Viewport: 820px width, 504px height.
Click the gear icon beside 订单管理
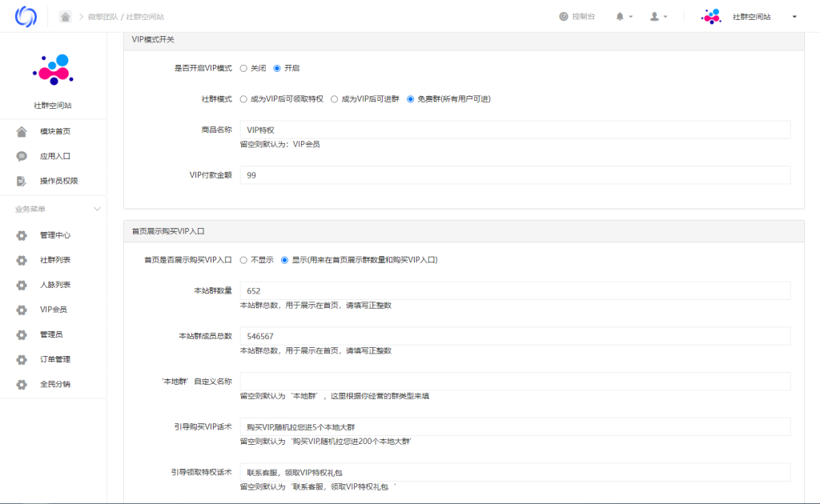point(22,359)
